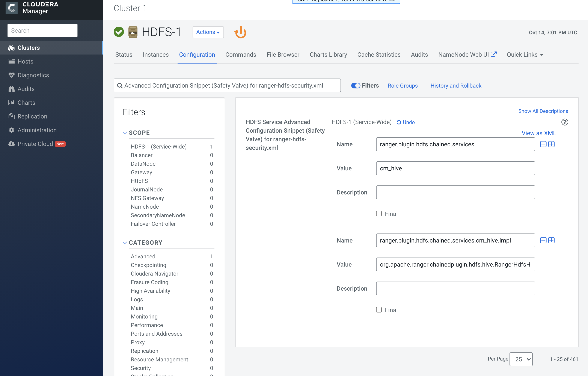The height and width of the screenshot is (376, 588).
Task: Open Diagnostics via heartbeat icon in sidebar
Action: [12, 75]
